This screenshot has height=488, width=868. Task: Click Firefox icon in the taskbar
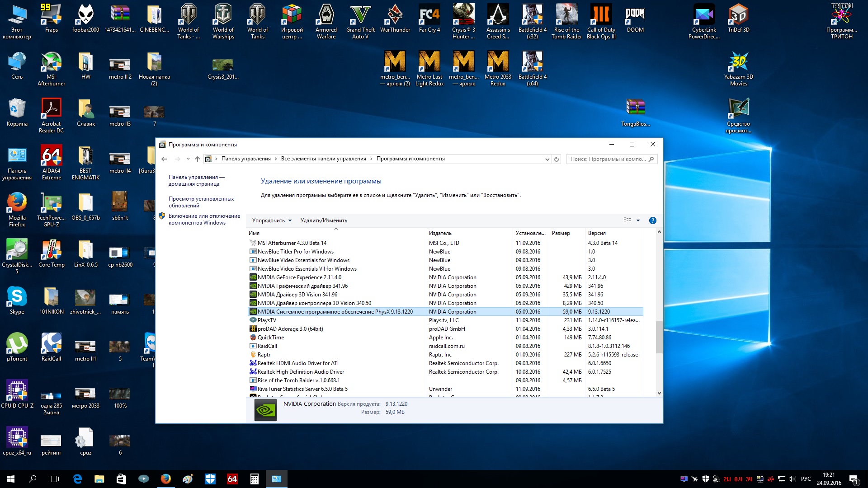click(165, 479)
